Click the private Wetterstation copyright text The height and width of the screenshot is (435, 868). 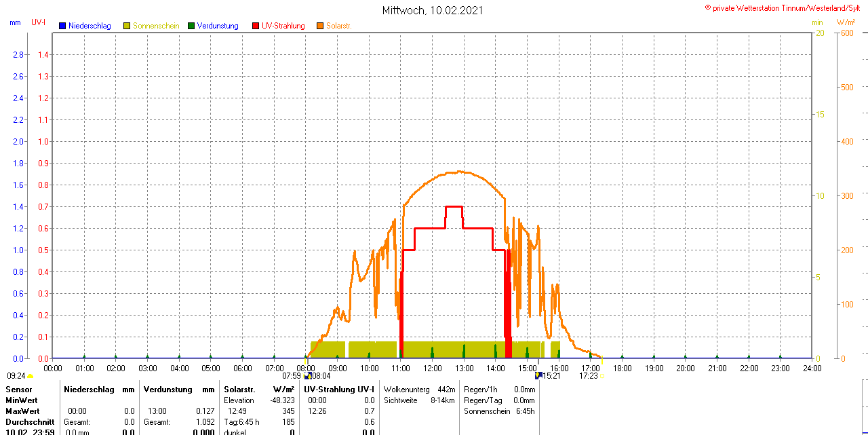[x=785, y=7]
